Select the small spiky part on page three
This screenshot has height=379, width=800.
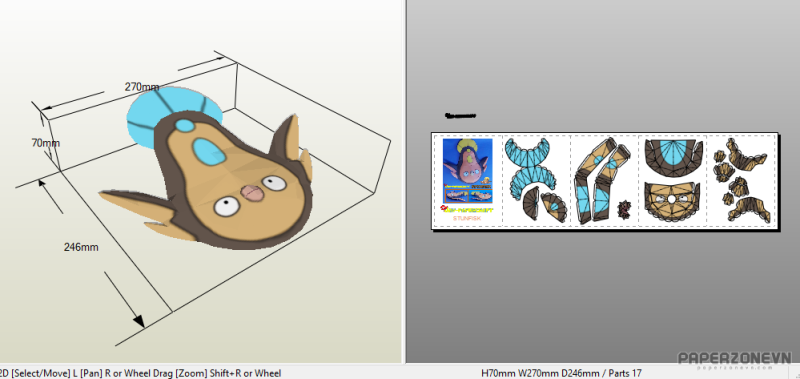click(x=624, y=208)
